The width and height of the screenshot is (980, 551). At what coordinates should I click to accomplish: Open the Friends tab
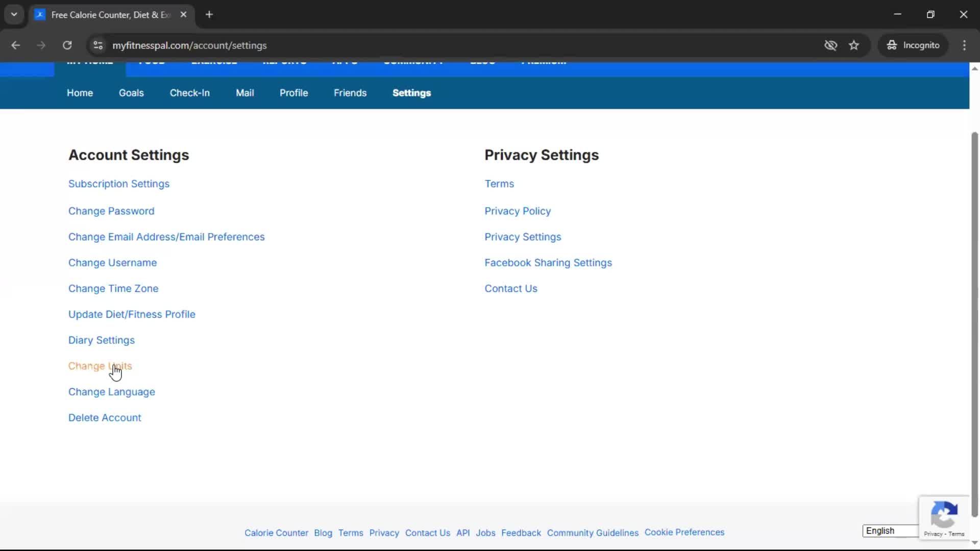pyautogui.click(x=350, y=93)
